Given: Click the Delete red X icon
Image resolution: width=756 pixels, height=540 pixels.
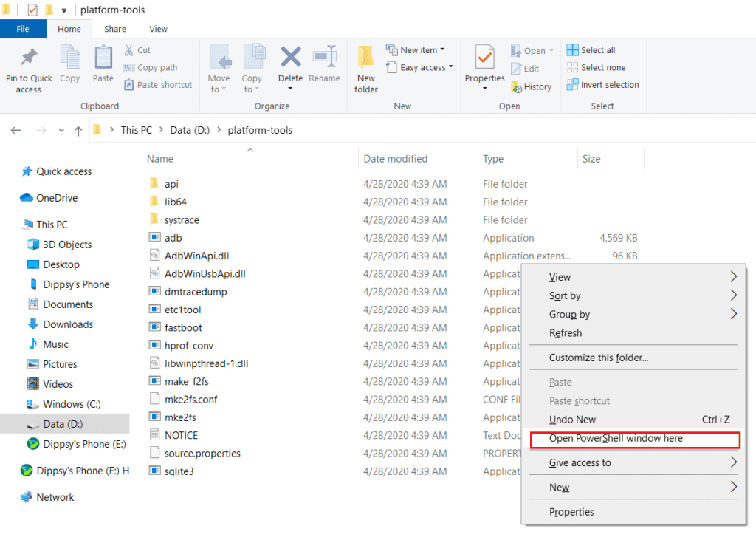Looking at the screenshot, I should 291,57.
